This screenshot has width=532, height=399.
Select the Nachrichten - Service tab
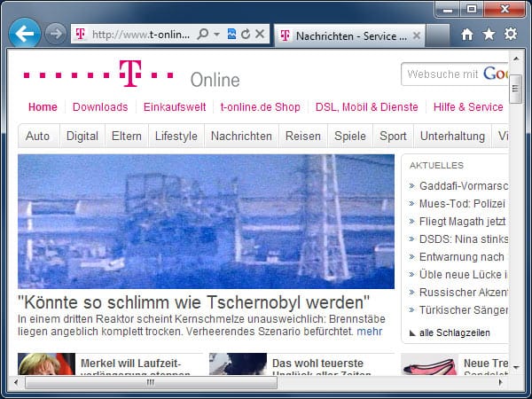(x=349, y=35)
